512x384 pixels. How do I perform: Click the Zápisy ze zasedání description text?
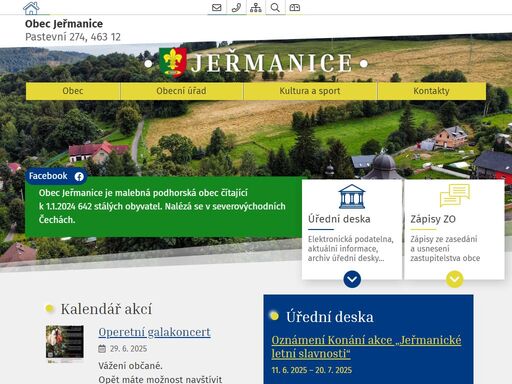[445, 249]
